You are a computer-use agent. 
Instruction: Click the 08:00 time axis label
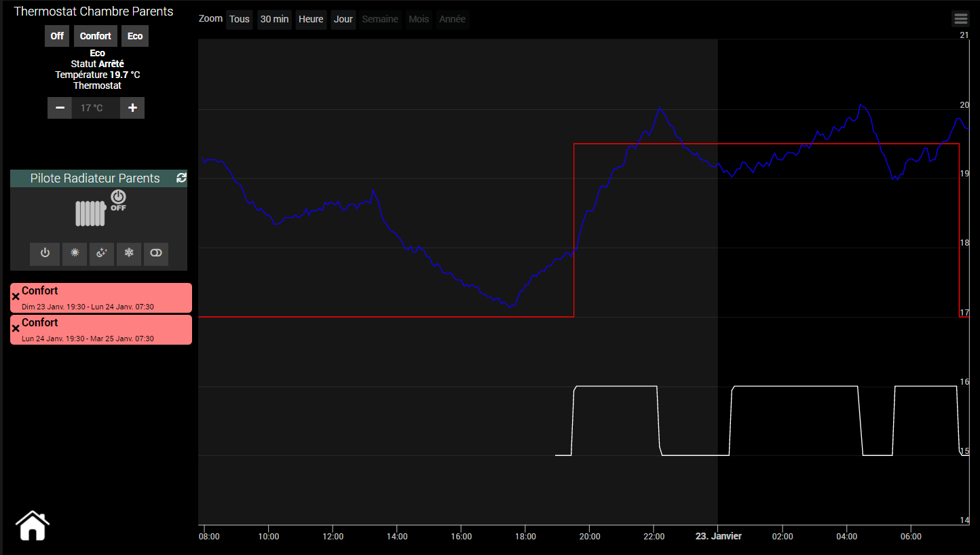click(x=209, y=536)
